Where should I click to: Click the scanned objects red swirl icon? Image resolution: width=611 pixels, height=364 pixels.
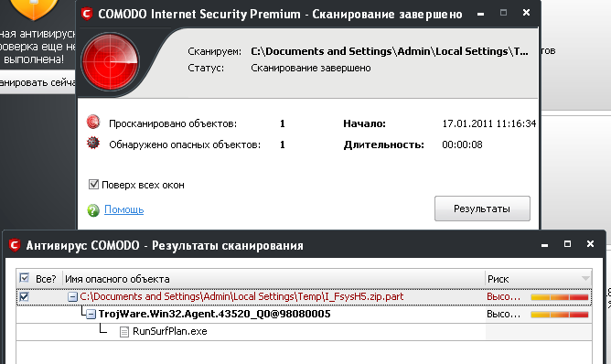[93, 123]
